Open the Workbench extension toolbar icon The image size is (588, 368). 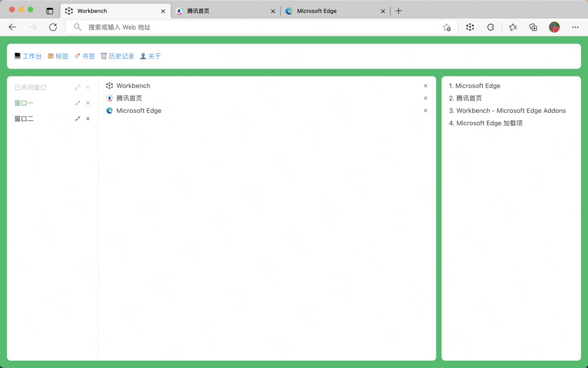click(x=469, y=27)
